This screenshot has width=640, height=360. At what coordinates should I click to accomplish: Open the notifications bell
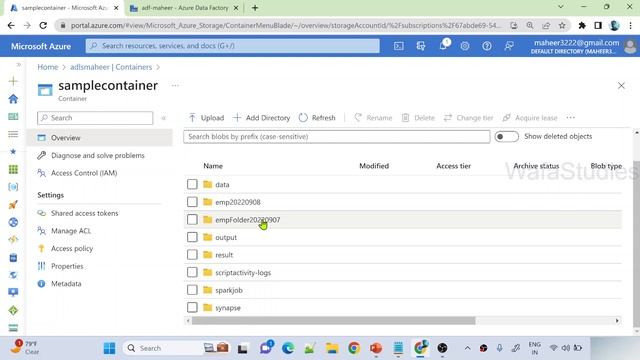[x=443, y=45]
